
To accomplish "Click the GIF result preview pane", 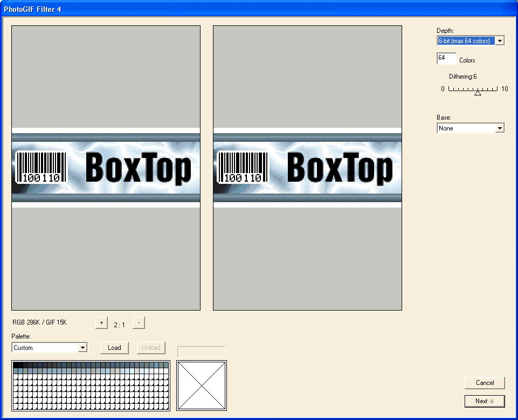I will pyautogui.click(x=308, y=168).
